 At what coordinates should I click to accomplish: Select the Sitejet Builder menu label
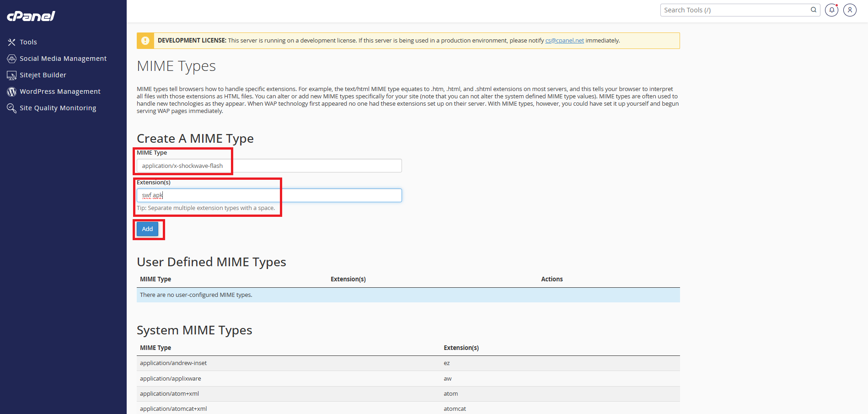point(43,75)
